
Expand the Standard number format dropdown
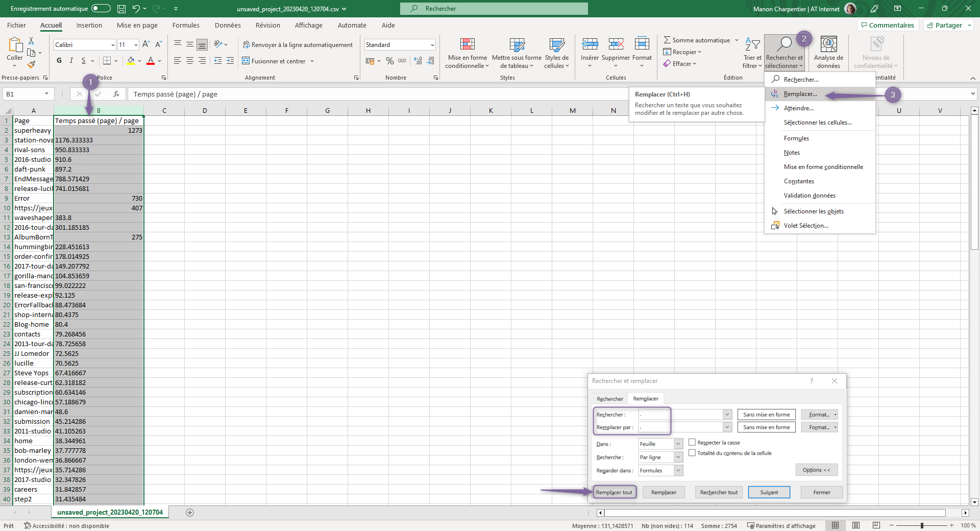click(432, 45)
